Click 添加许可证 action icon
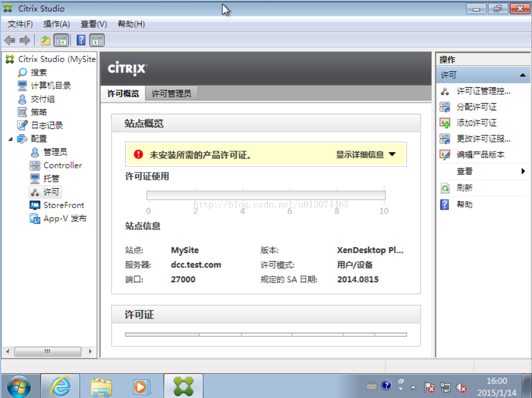Screen dimensions: 532x398 click(x=445, y=123)
